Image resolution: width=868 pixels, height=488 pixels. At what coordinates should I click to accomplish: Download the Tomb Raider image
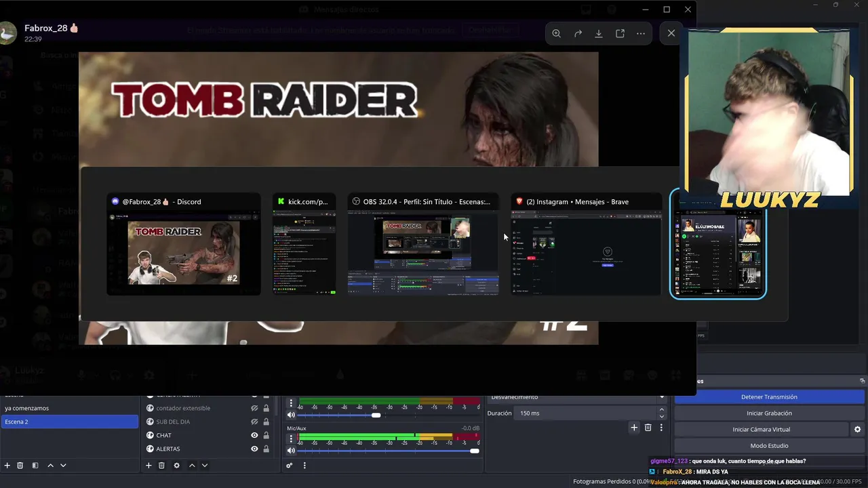pyautogui.click(x=599, y=33)
